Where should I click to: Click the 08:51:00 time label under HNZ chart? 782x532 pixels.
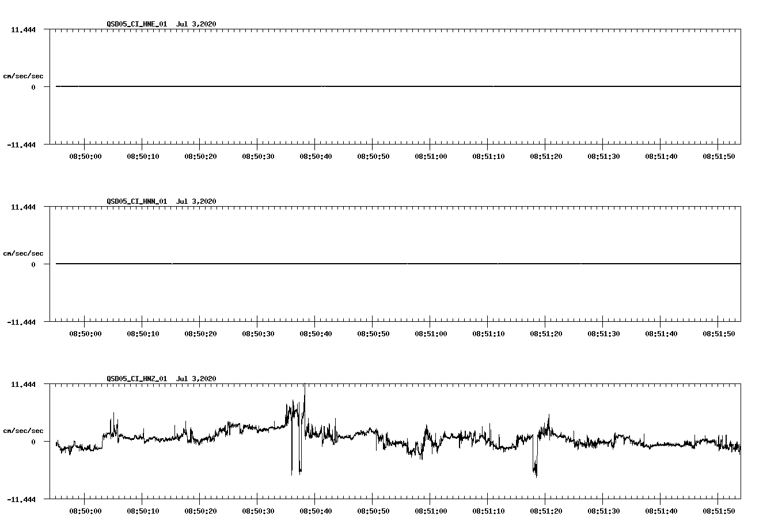tap(431, 511)
